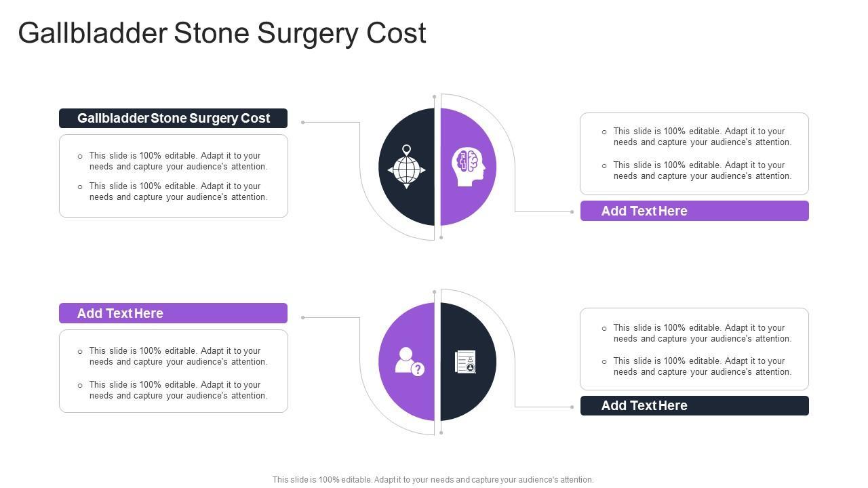This screenshot has height=488, width=868.
Task: Click the first bullet in the top-right text box
Action: point(702,137)
